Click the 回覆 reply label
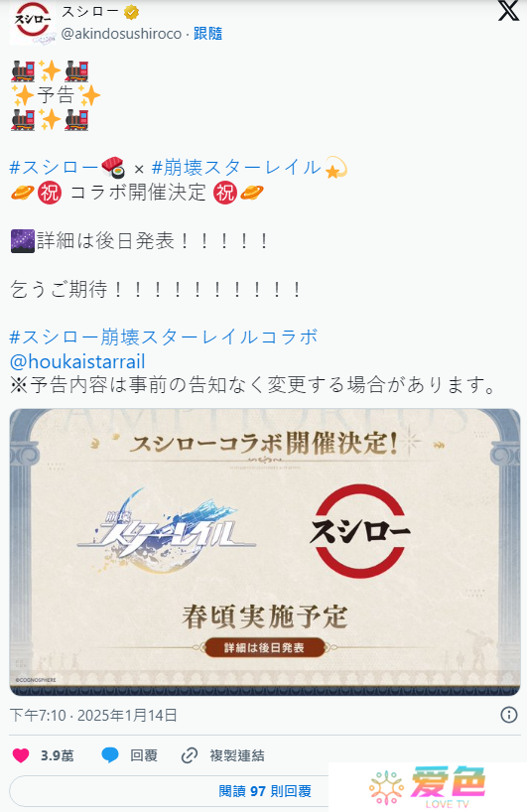Image resolution: width=527 pixels, height=812 pixels. click(143, 755)
